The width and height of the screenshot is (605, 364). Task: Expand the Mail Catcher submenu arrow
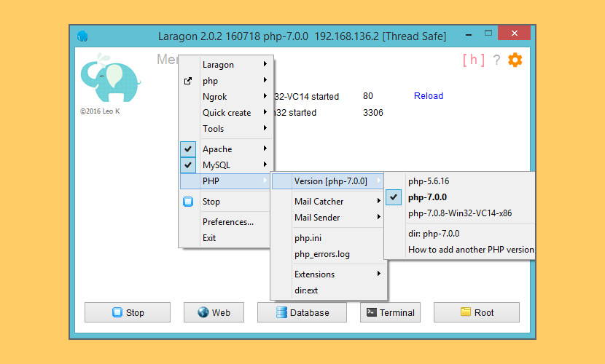(x=379, y=201)
